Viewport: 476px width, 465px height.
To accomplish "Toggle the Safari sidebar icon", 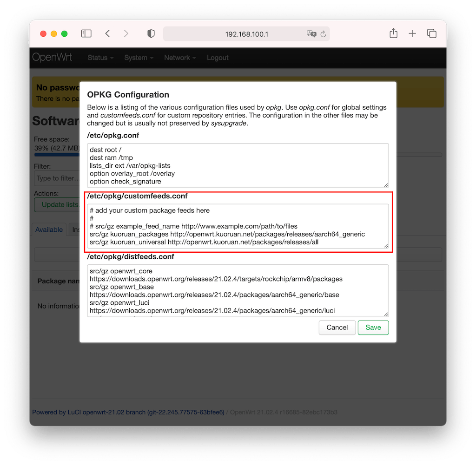I will 86,33.
